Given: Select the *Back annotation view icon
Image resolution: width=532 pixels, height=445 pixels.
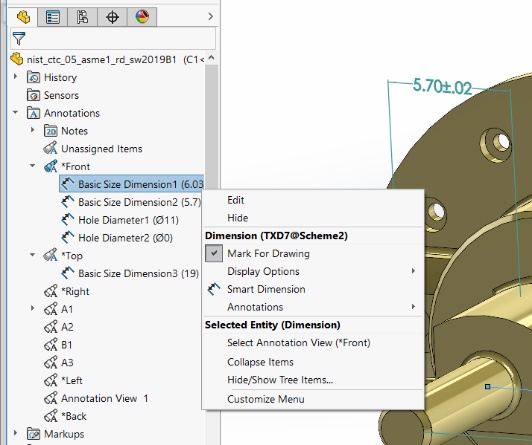Looking at the screenshot, I should (x=51, y=416).
